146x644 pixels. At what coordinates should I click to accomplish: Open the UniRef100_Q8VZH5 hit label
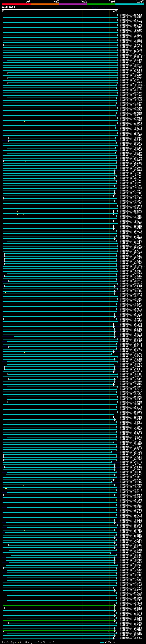pos(131,17)
